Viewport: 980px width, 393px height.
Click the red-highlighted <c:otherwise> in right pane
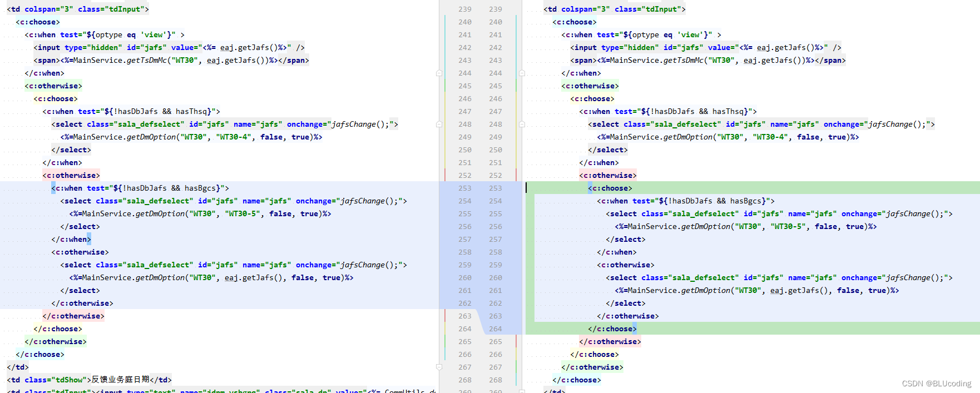(x=608, y=175)
